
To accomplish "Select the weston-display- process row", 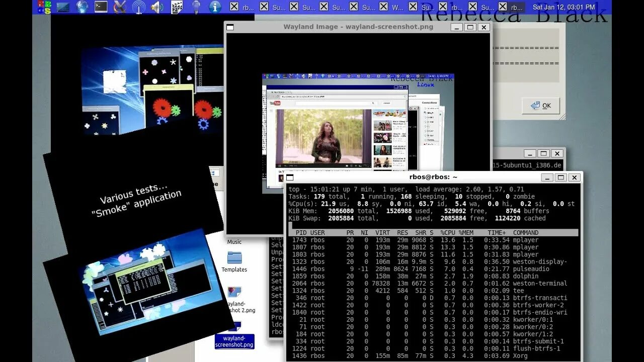I will tap(433, 262).
